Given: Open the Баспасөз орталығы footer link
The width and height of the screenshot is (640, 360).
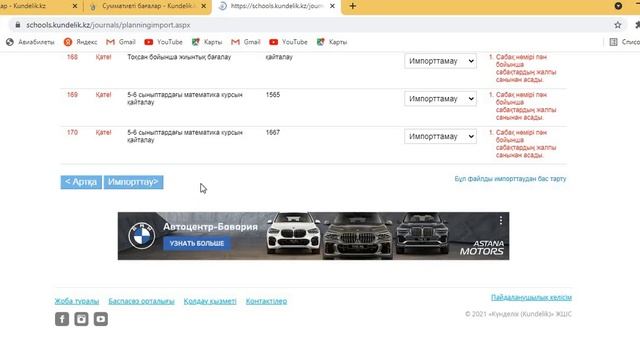Looking at the screenshot, I should pyautogui.click(x=141, y=301).
